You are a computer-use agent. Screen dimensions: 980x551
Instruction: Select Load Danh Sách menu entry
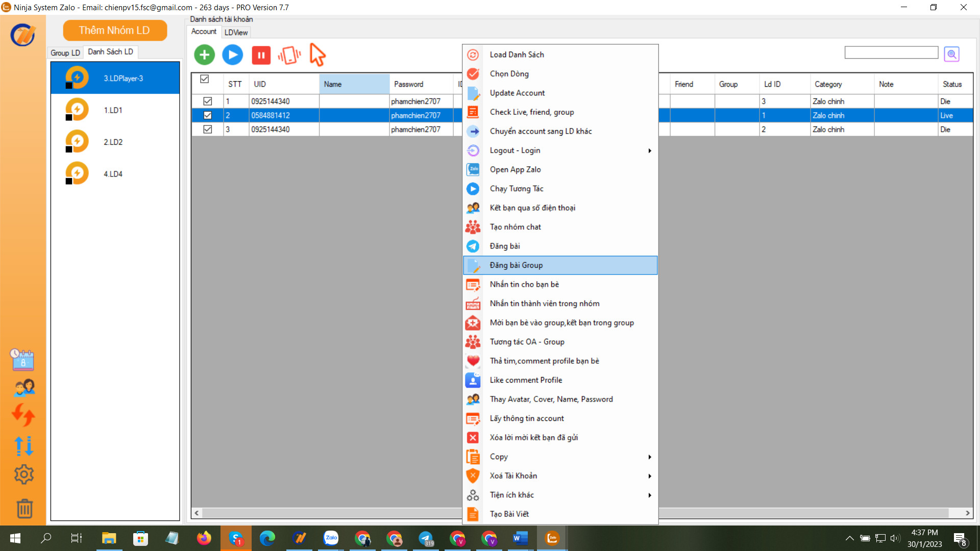(560, 55)
